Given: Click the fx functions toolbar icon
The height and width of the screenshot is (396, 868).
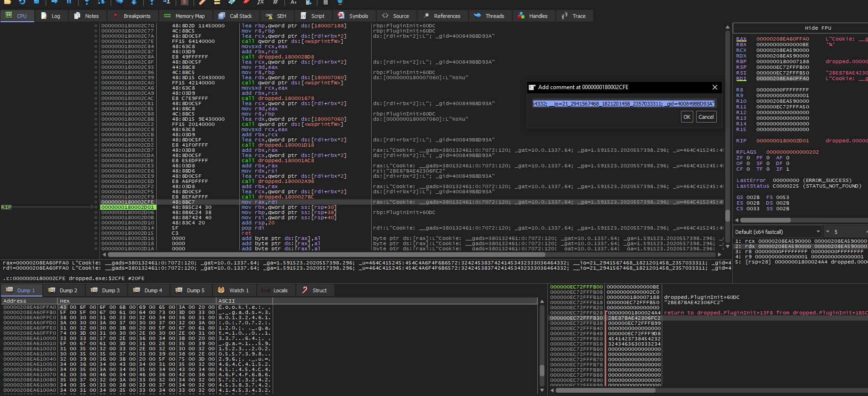Looking at the screenshot, I should click(x=260, y=2).
